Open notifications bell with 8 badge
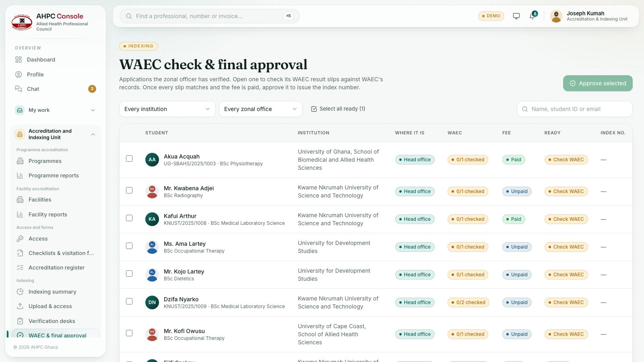Image resolution: width=644 pixels, height=362 pixels. click(x=533, y=16)
